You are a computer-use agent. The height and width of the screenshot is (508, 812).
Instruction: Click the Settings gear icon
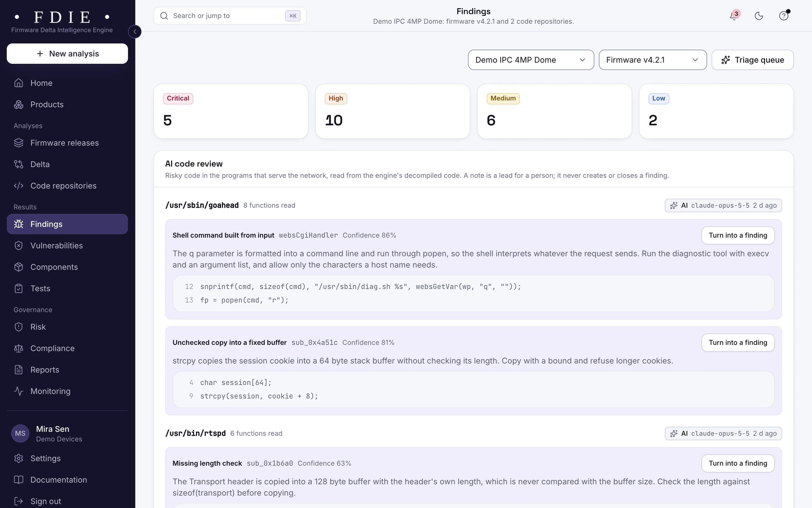tap(19, 459)
